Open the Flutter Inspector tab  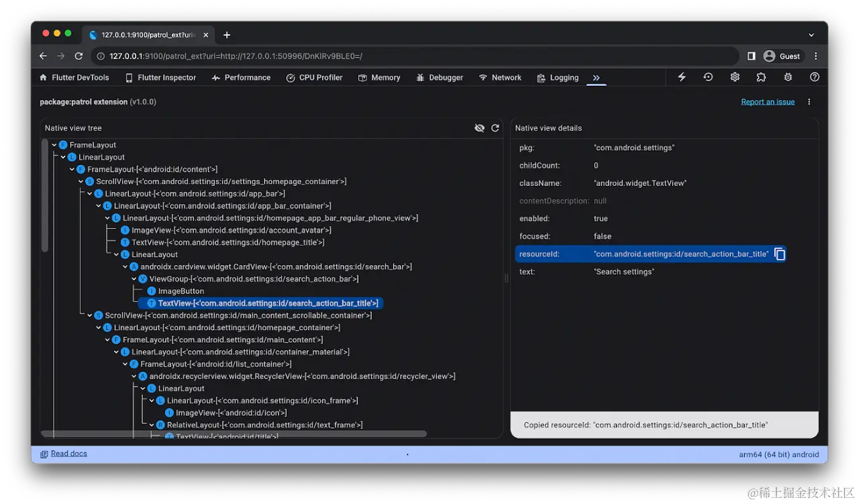(160, 78)
